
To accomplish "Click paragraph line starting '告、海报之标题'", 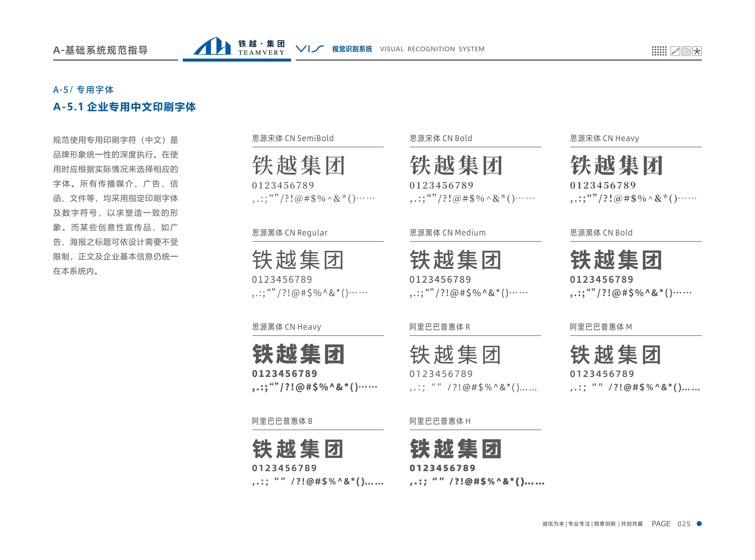I will point(116,242).
